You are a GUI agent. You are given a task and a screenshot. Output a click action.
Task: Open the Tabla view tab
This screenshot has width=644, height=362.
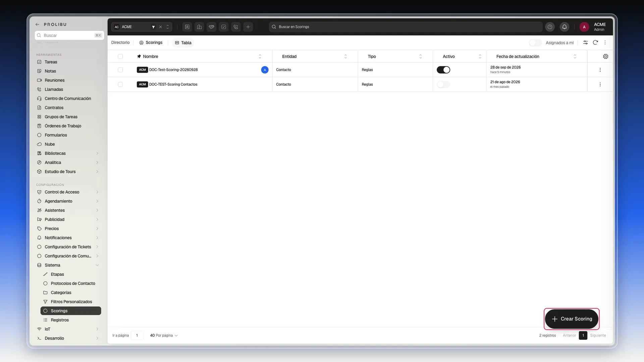tap(183, 43)
